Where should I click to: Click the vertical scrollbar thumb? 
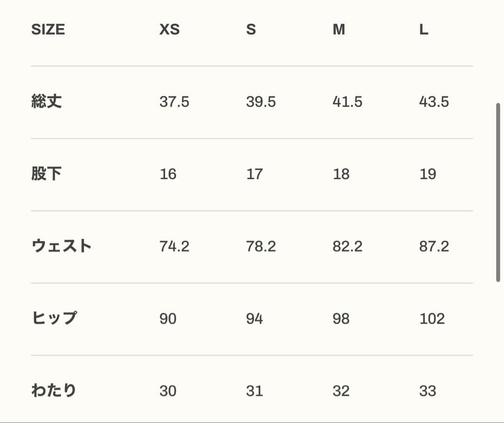(x=498, y=192)
